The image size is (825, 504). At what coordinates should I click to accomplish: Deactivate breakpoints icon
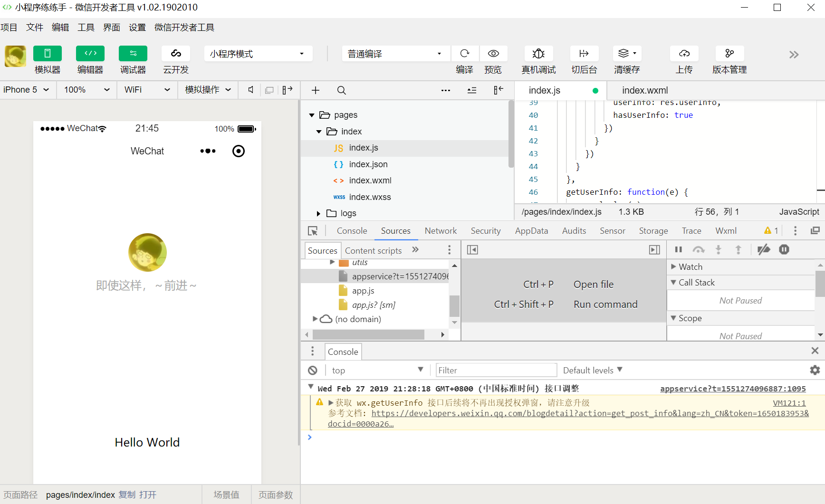tap(764, 249)
